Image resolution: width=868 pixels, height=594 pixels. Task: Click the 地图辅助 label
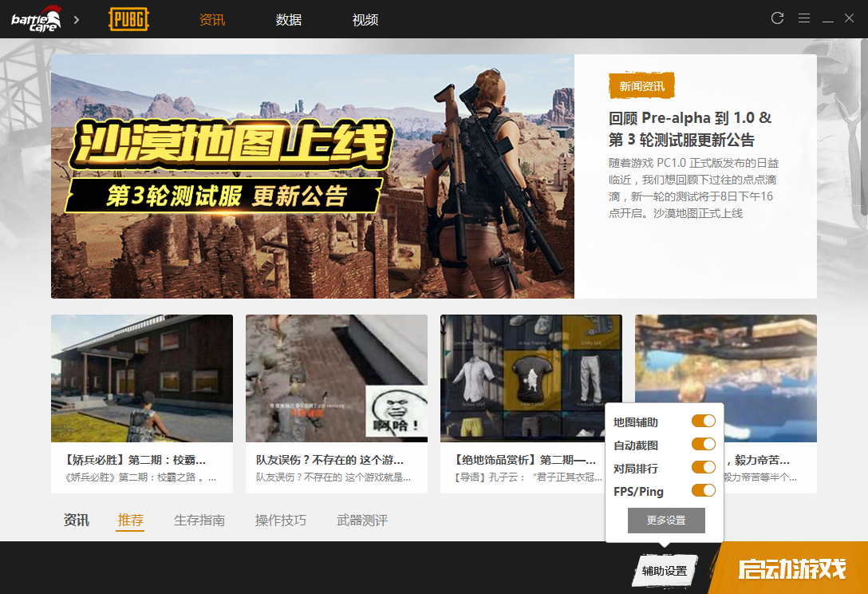pos(636,422)
